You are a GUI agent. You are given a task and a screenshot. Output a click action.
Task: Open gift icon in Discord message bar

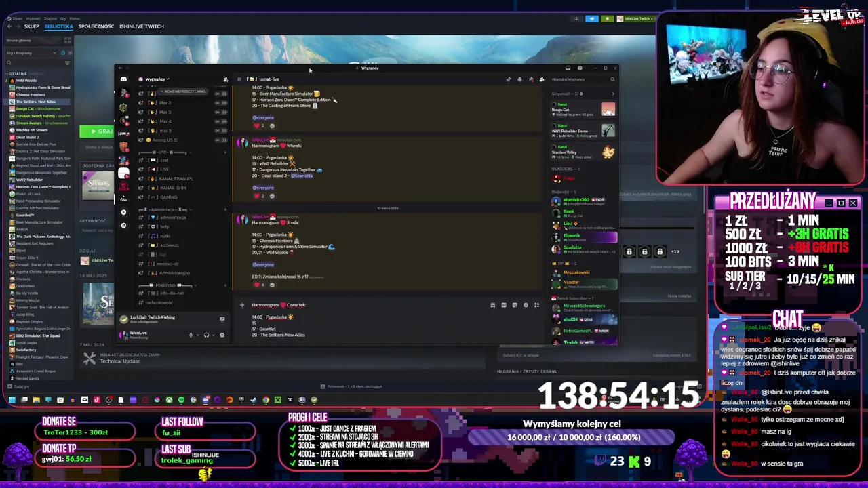493,305
